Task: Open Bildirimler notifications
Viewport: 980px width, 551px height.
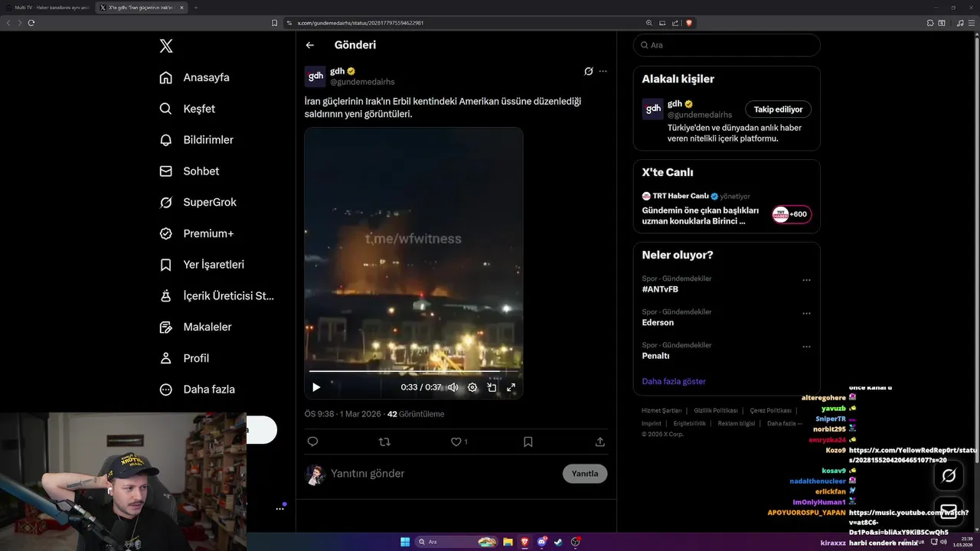Action: click(197, 140)
